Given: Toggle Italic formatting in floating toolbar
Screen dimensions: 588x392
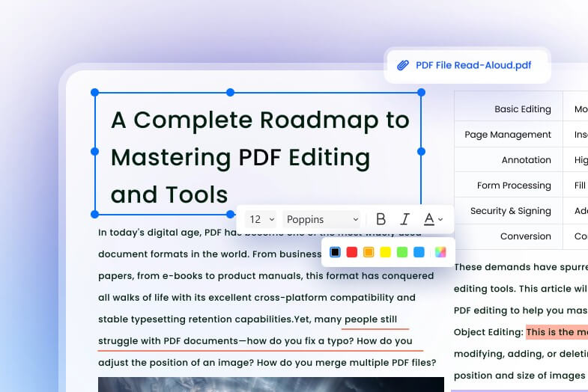Looking at the screenshot, I should coord(404,219).
